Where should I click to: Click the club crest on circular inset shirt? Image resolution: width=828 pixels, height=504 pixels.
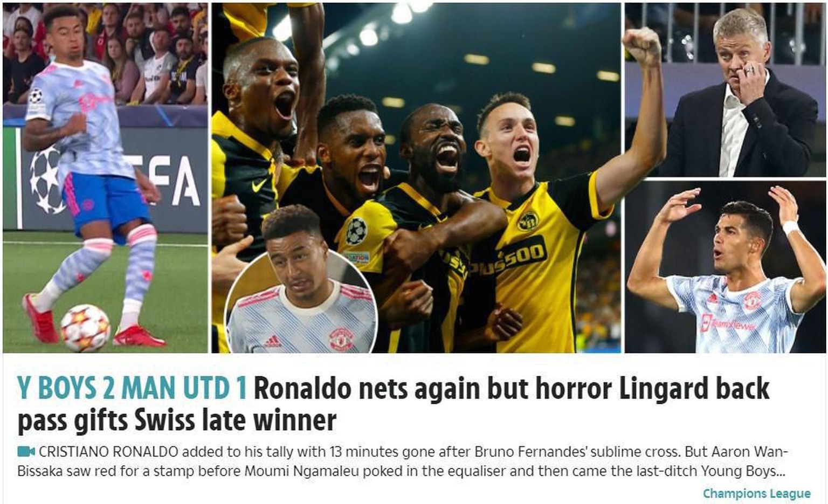click(x=341, y=340)
